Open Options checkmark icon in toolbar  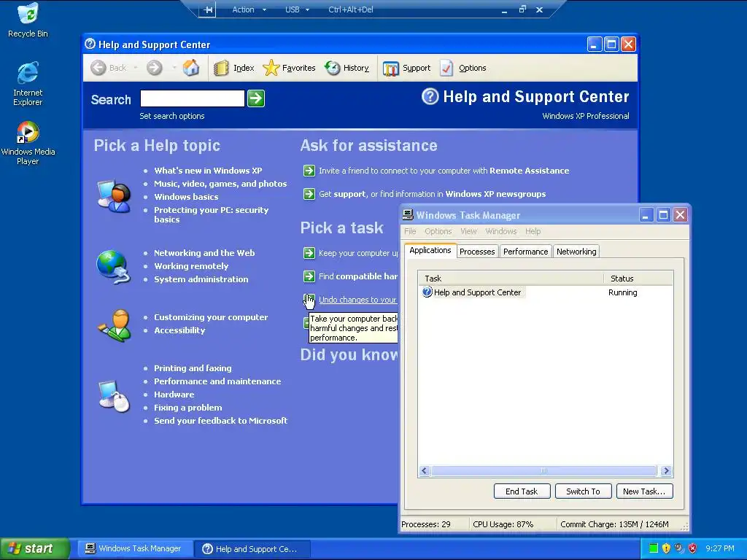coord(447,68)
